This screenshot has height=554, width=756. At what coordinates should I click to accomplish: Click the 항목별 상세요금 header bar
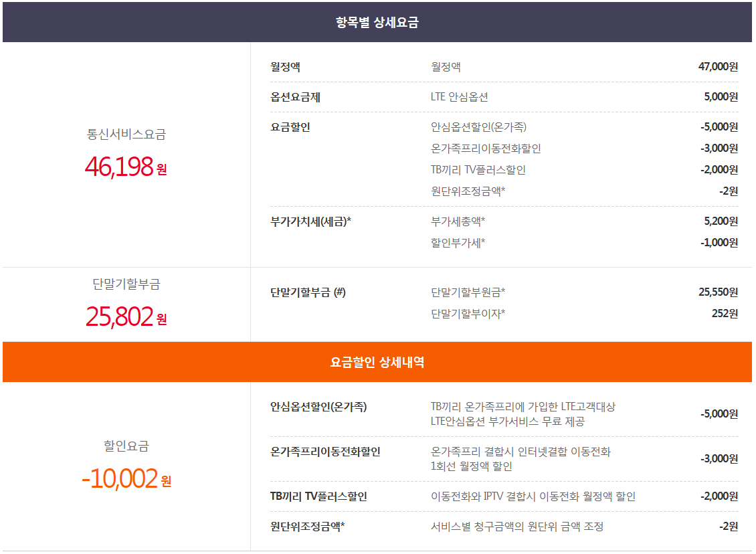377,22
